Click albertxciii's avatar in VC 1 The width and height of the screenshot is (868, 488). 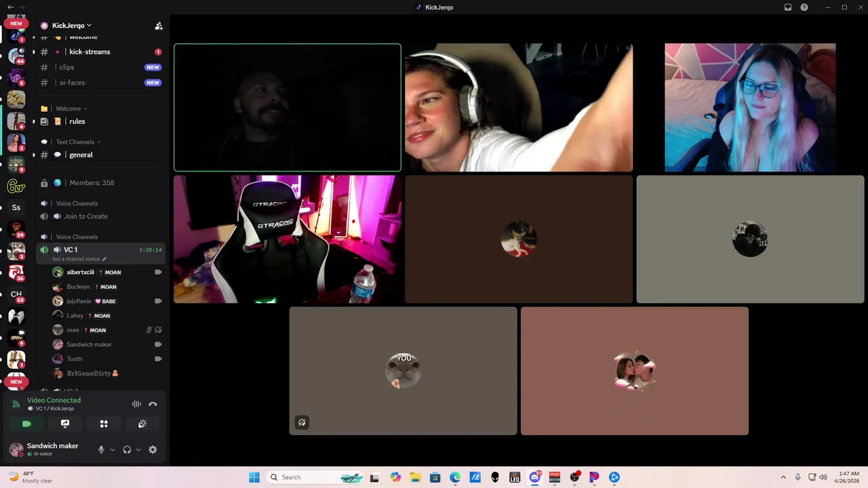click(58, 272)
